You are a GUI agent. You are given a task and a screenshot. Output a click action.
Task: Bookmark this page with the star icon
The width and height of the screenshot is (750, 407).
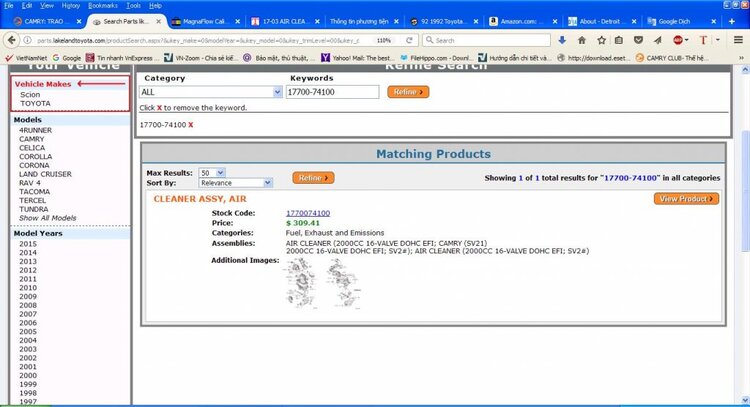(601, 41)
